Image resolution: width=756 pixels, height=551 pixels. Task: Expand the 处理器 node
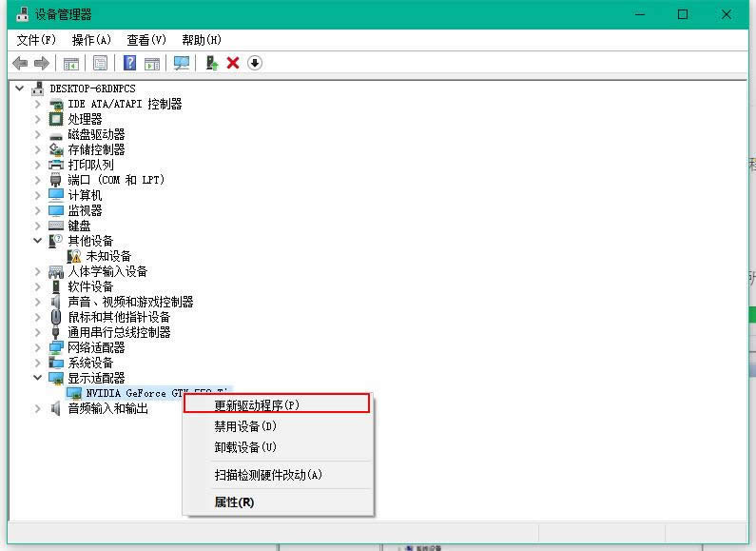point(38,119)
